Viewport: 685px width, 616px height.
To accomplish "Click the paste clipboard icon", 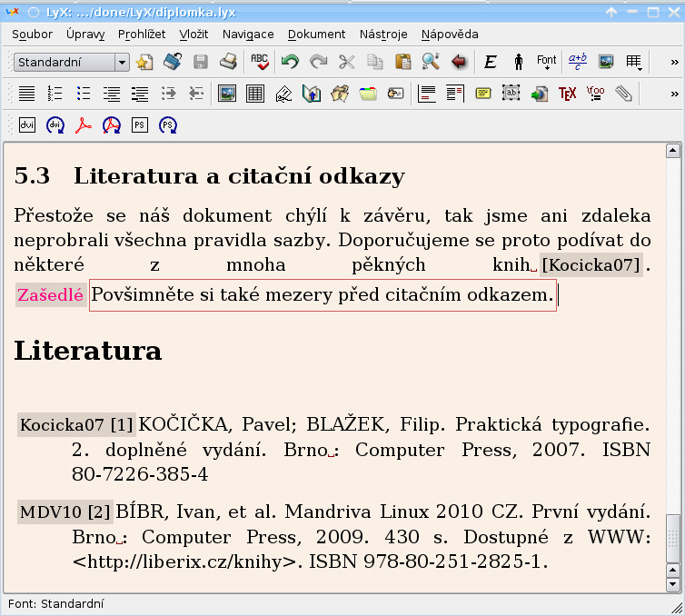I will coord(402,62).
